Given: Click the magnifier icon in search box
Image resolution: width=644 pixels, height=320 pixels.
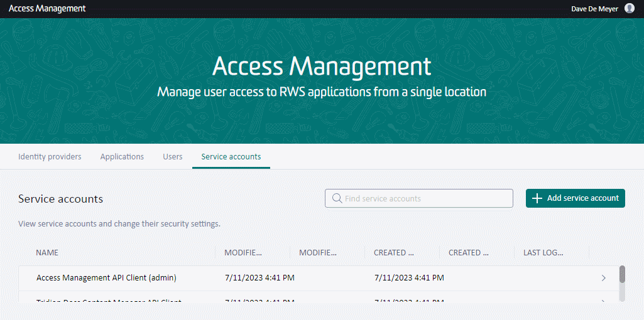Looking at the screenshot, I should tap(337, 198).
